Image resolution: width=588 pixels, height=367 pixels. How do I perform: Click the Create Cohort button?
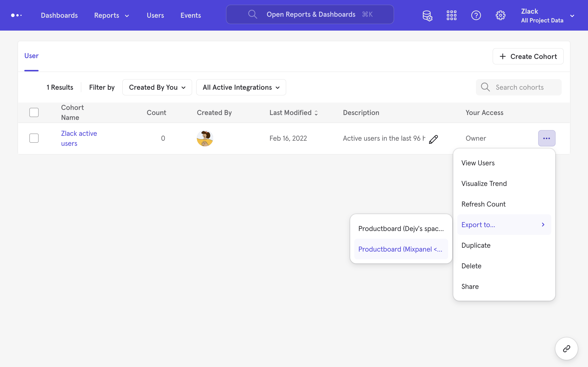click(528, 56)
